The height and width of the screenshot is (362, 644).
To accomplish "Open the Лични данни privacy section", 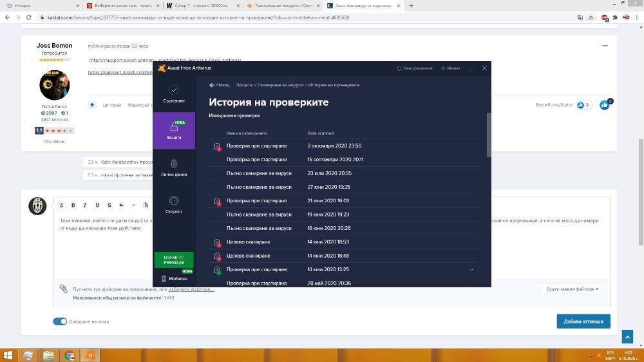I will tap(174, 167).
